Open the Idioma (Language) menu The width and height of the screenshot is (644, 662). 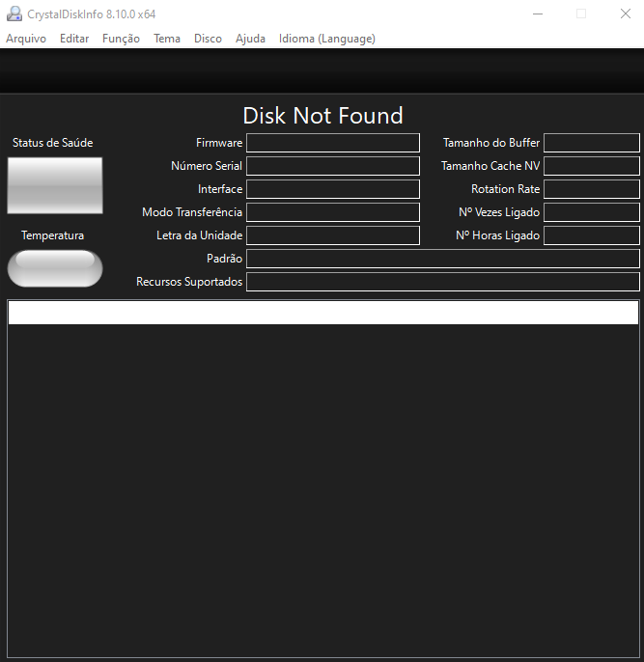[x=327, y=39]
